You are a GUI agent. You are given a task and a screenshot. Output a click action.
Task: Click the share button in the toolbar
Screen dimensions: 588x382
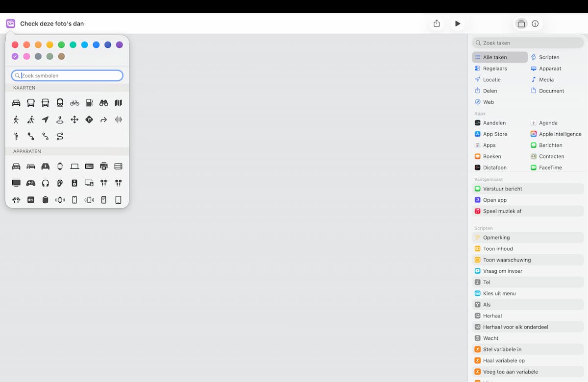click(x=437, y=24)
